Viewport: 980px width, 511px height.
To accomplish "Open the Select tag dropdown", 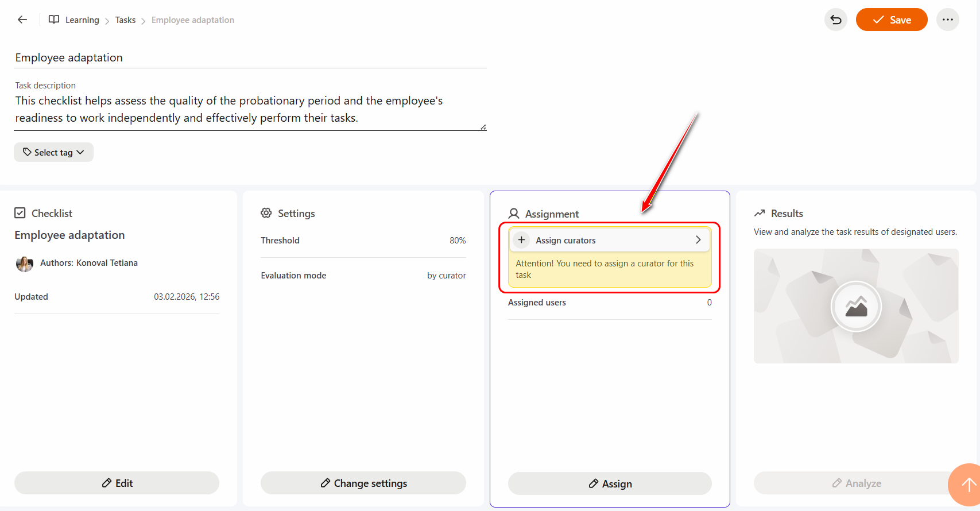I will [x=53, y=152].
